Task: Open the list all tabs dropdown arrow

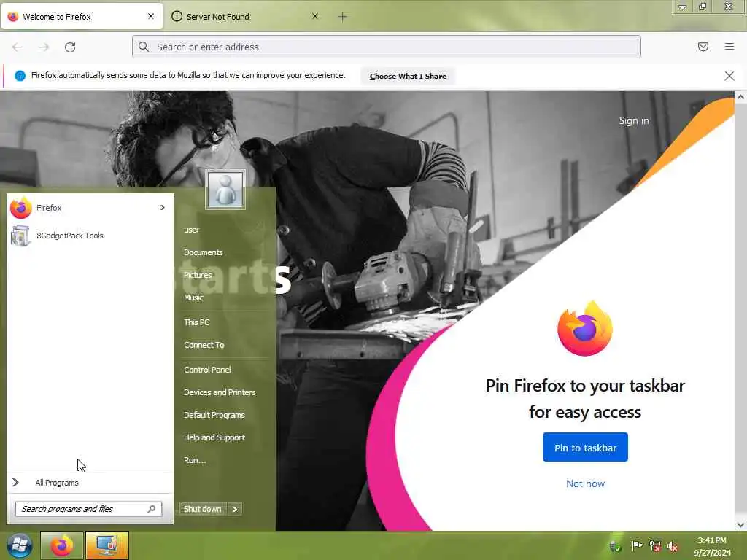Action: pos(682,7)
